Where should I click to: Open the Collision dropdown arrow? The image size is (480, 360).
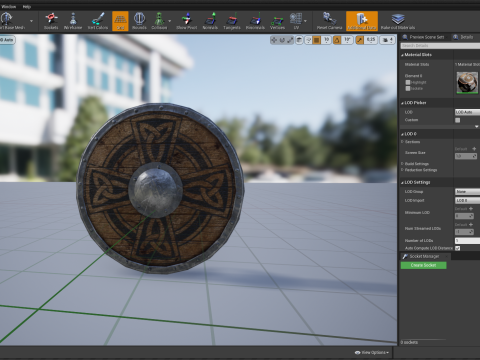[x=170, y=21]
